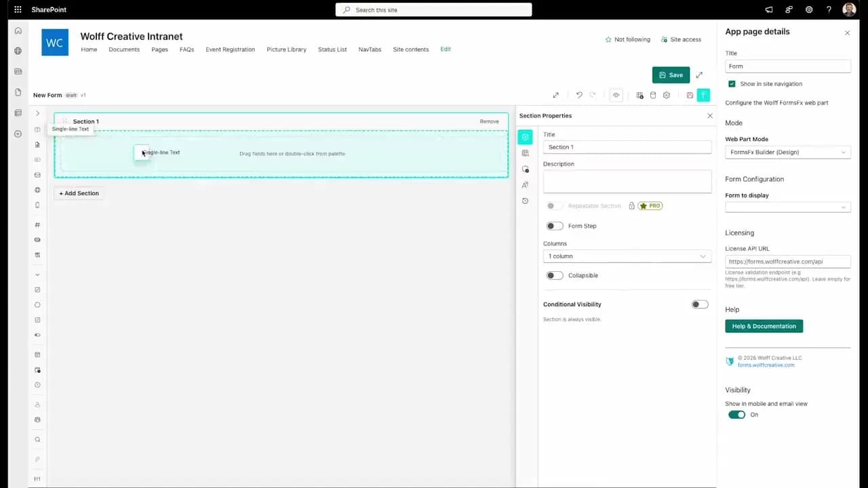Click the megaphone feedback icon in the header
The width and height of the screenshot is (868, 488).
(x=768, y=9)
